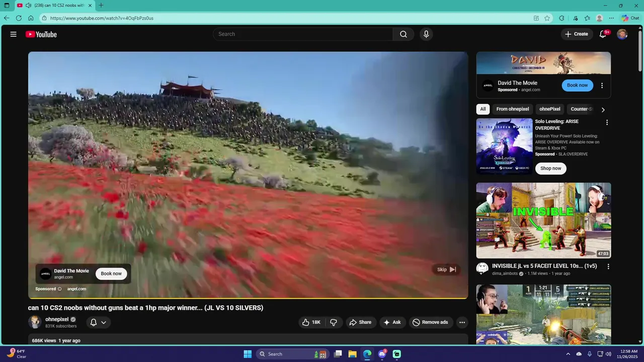Image resolution: width=644 pixels, height=362 pixels.
Task: Open the YouTube notifications bell
Action: coord(603,34)
